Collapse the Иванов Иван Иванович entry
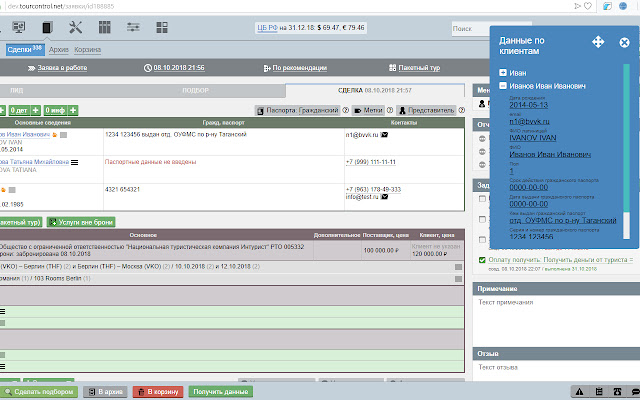The image size is (640, 400). point(503,86)
